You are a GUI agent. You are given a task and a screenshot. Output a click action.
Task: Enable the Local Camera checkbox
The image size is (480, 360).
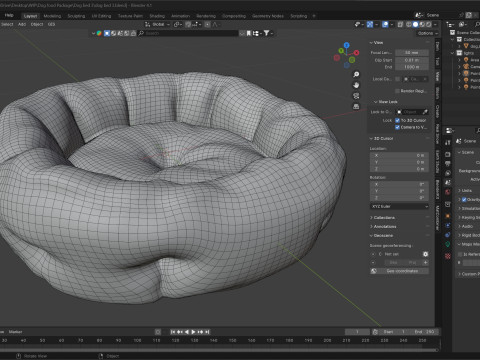pos(397,79)
